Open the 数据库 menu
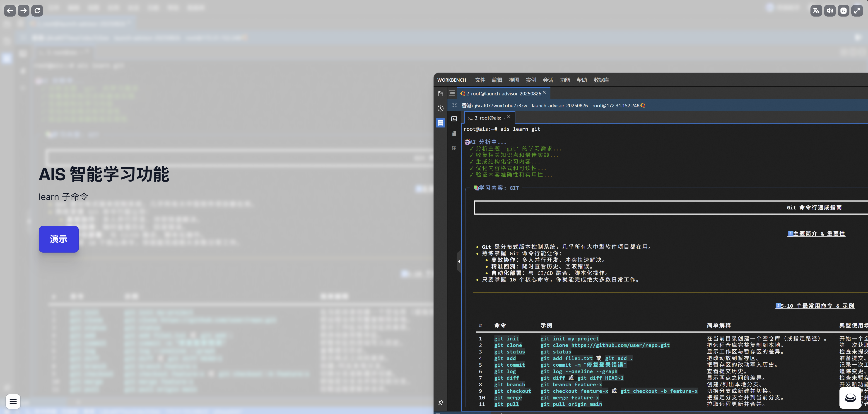Screen dimensions: 868x414 (601, 80)
